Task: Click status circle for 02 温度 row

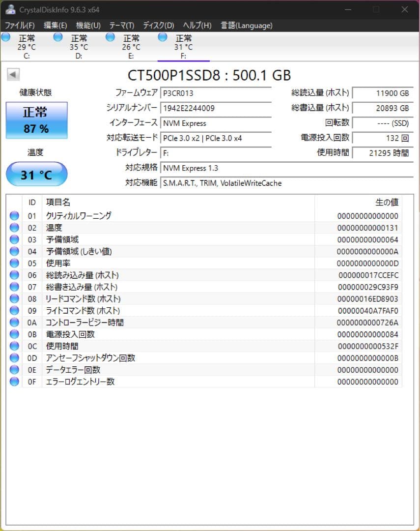Action: tap(14, 228)
